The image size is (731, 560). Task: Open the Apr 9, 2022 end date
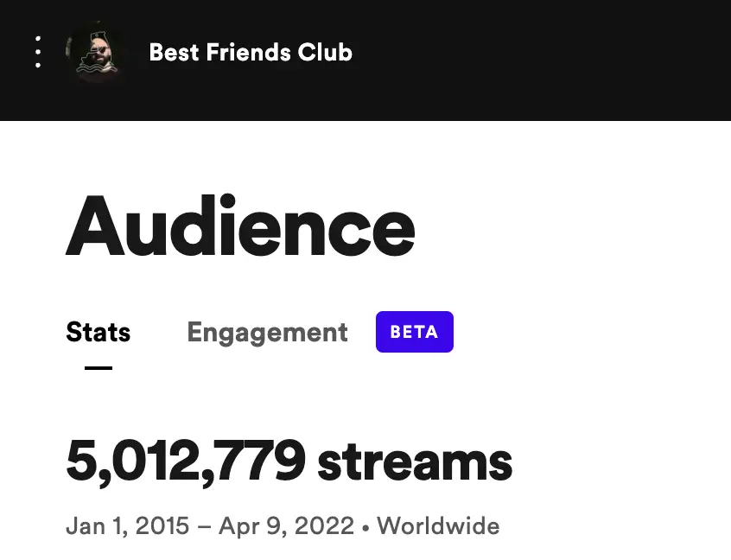pos(286,526)
